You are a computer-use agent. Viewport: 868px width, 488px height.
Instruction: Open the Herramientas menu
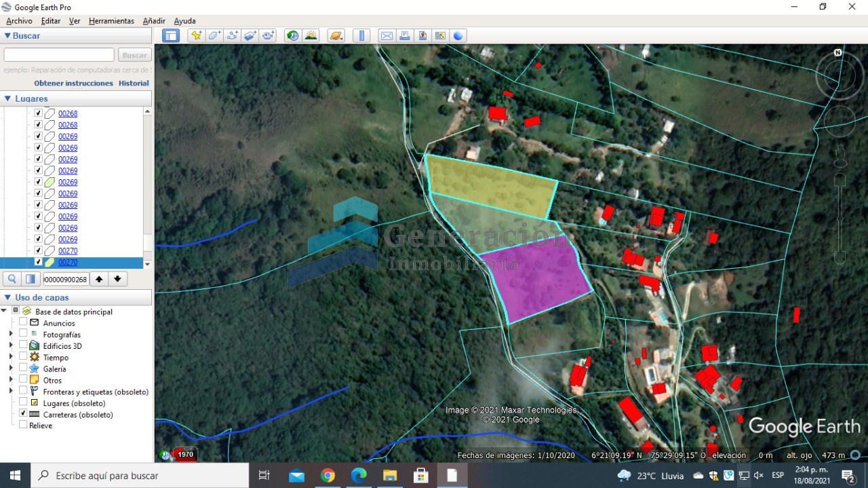(111, 21)
